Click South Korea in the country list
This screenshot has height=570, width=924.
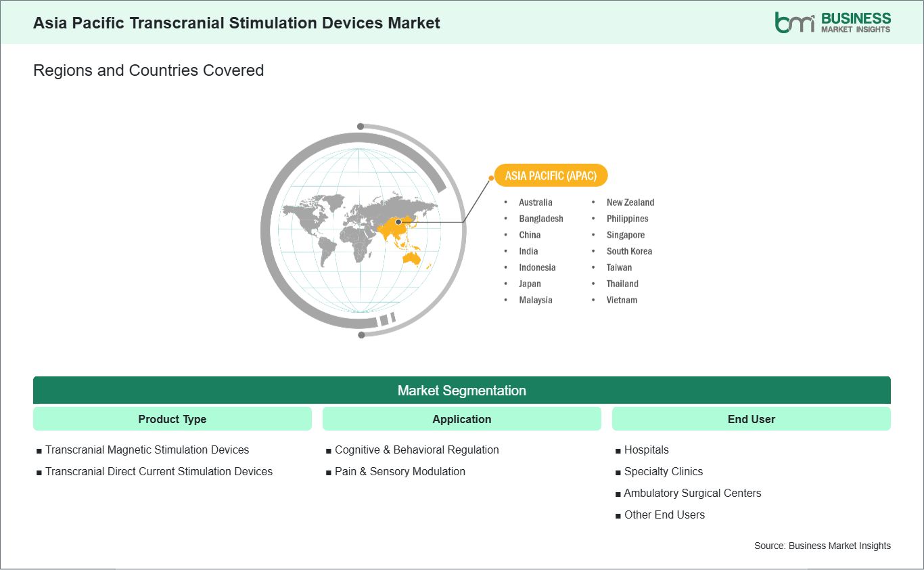coord(629,251)
